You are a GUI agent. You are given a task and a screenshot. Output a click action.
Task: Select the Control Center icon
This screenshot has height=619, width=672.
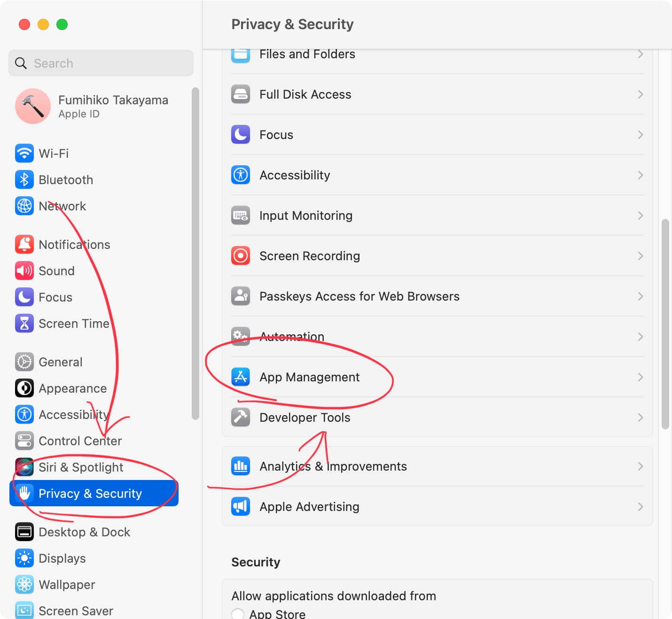[24, 441]
